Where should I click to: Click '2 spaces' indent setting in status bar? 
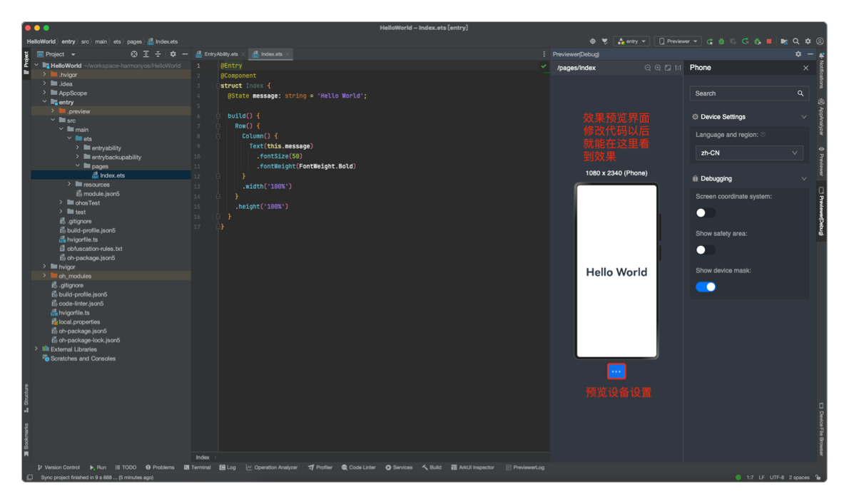click(798, 478)
